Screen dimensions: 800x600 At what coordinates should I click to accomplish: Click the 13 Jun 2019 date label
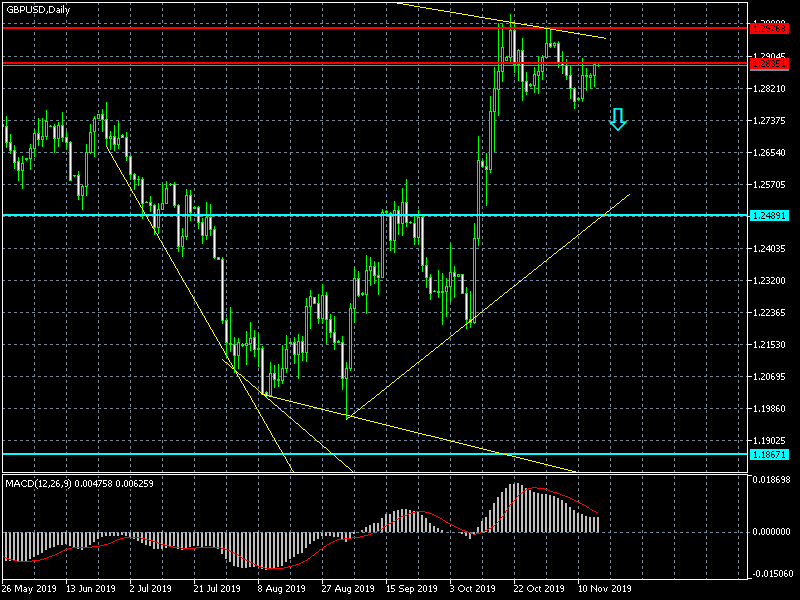click(91, 589)
